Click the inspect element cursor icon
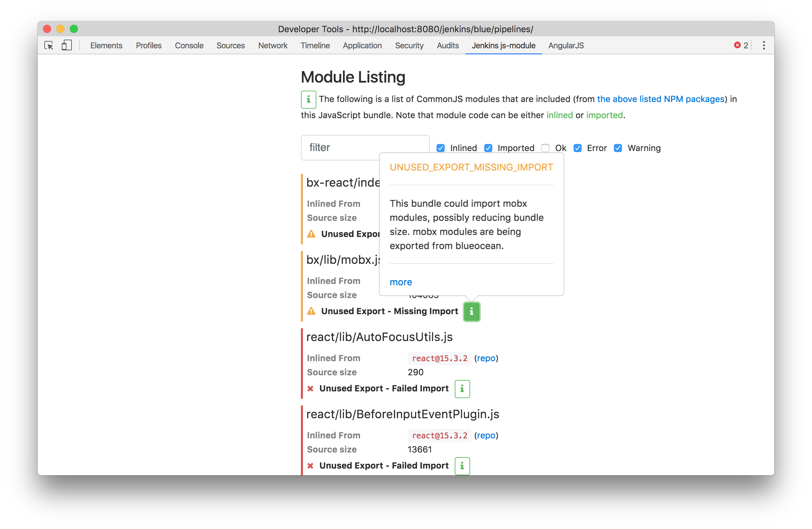The width and height of the screenshot is (812, 529). [49, 45]
